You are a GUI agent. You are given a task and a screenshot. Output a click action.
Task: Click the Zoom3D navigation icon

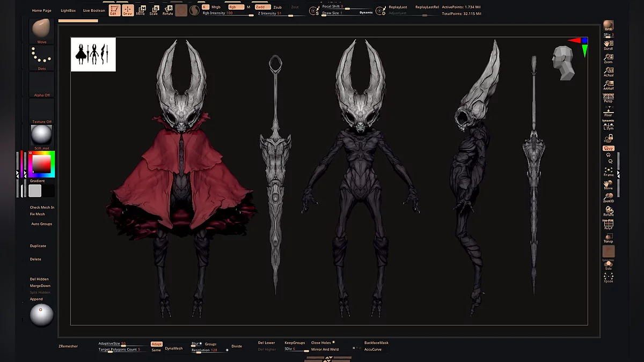608,198
